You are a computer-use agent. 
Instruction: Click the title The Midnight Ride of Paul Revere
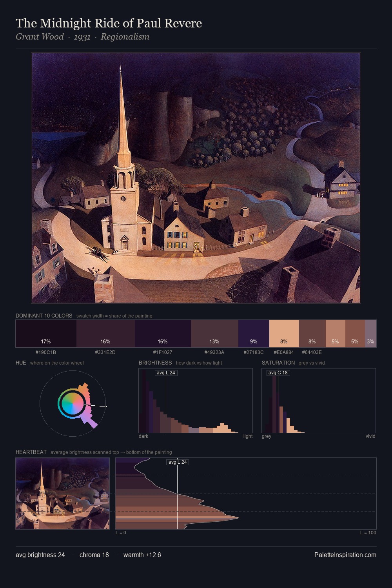click(x=109, y=23)
